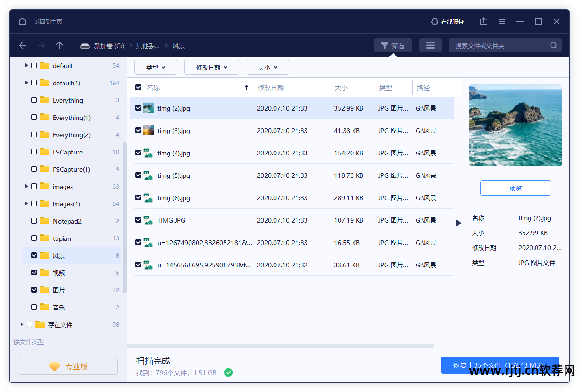The image size is (579, 392).
Task: Expand the default folder tree node
Action: click(x=27, y=66)
